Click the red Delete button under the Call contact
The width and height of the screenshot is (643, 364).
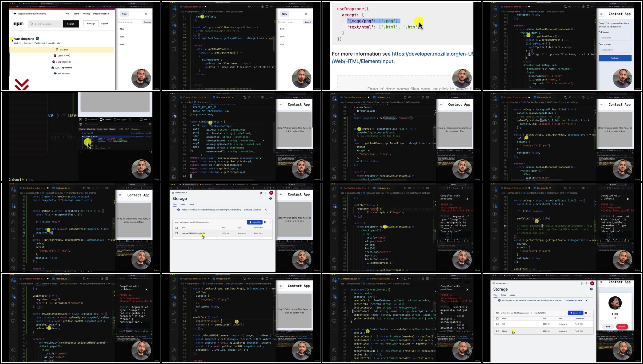click(622, 327)
